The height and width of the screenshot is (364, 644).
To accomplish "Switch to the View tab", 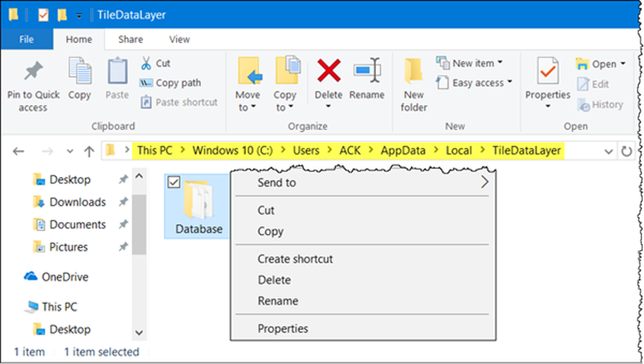I will pyautogui.click(x=180, y=39).
